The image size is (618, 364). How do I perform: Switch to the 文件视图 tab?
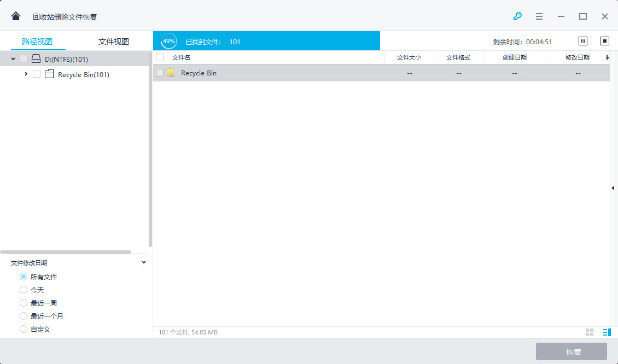coord(113,42)
